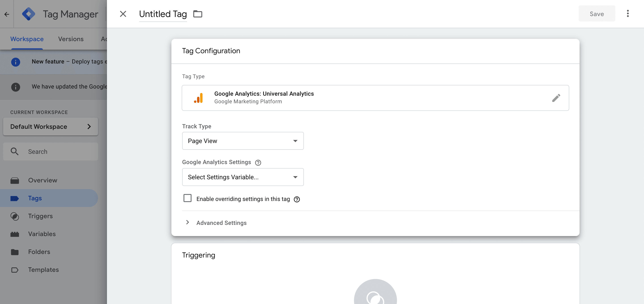Switch to the Versions tab
The width and height of the screenshot is (644, 304).
click(71, 39)
